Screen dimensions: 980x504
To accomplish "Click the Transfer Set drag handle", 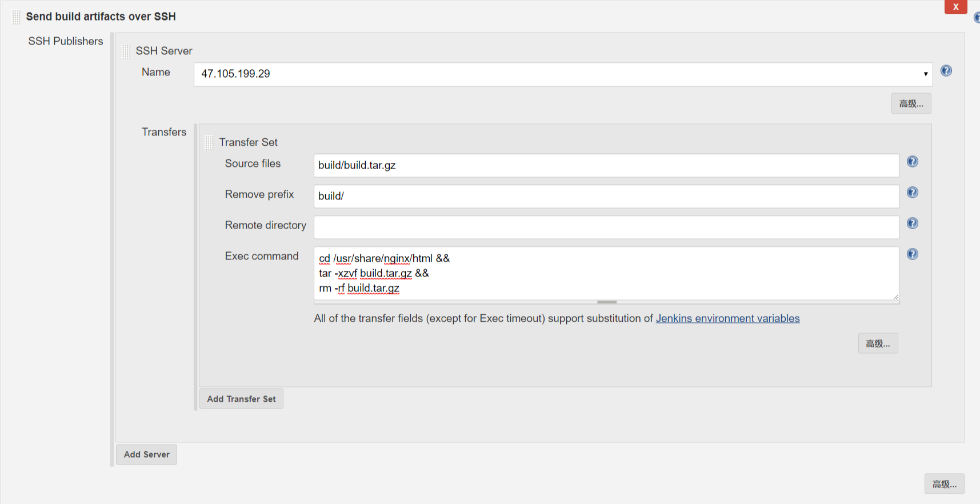I will (x=209, y=142).
